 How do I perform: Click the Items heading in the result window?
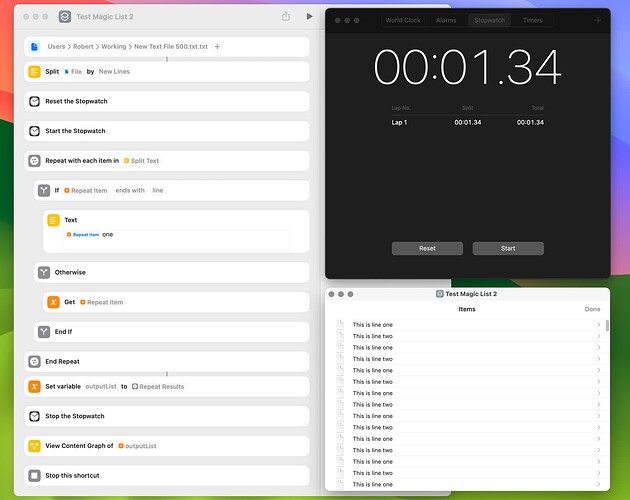tap(467, 309)
